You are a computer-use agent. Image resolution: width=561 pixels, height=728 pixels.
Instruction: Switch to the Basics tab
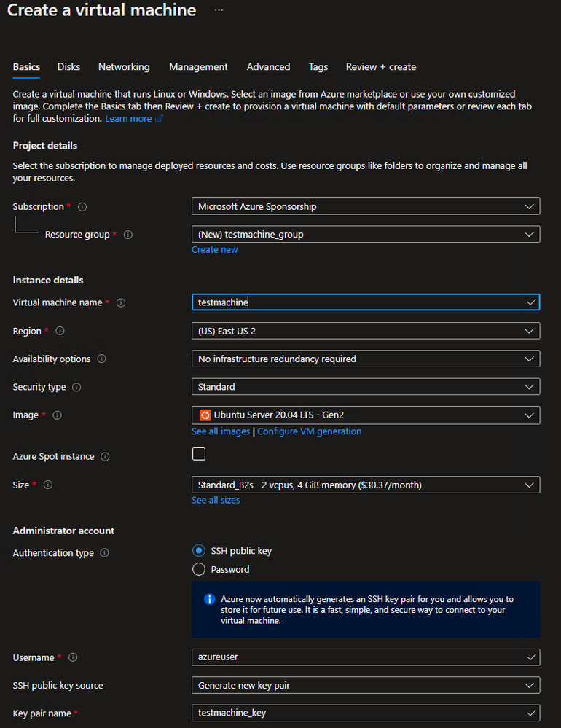pyautogui.click(x=26, y=67)
